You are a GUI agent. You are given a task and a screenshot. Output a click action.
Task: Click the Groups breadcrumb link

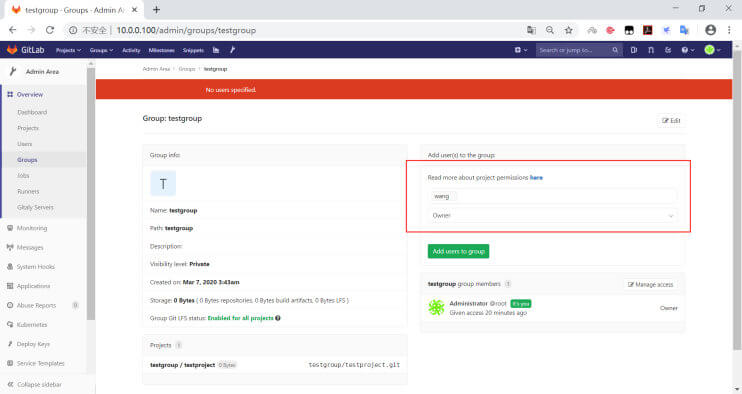coord(187,69)
